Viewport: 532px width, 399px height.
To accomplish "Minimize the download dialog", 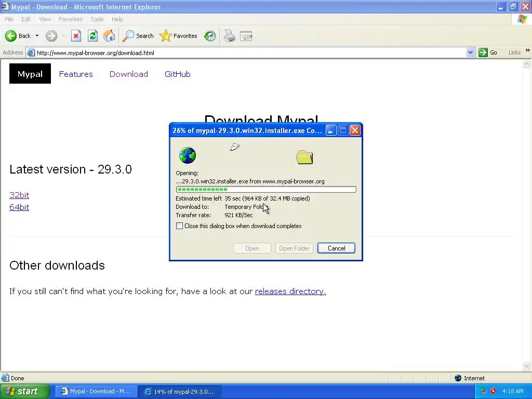I will coord(331,130).
